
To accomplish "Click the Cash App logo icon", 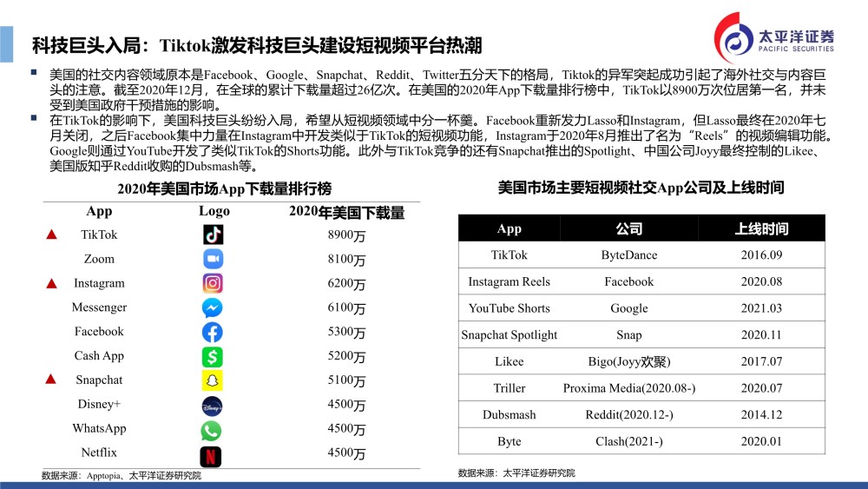I will pyautogui.click(x=213, y=356).
